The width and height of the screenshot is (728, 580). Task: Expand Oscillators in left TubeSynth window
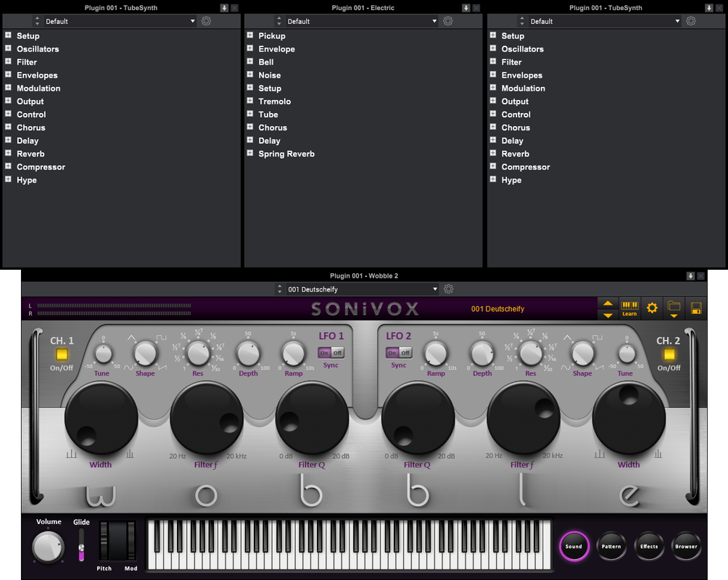point(8,49)
